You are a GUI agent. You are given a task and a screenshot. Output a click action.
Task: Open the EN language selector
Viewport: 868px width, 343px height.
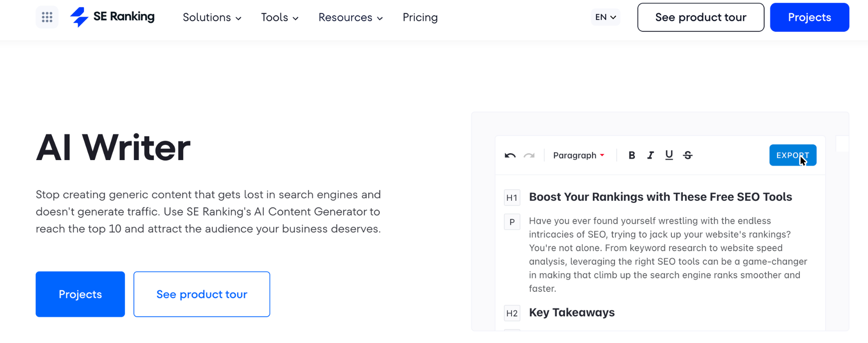tap(605, 17)
